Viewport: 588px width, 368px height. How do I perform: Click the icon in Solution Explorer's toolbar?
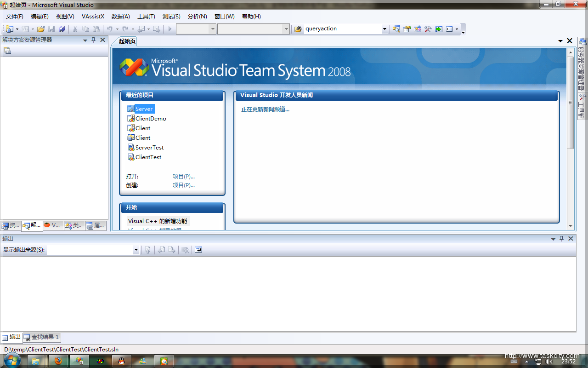coord(7,51)
